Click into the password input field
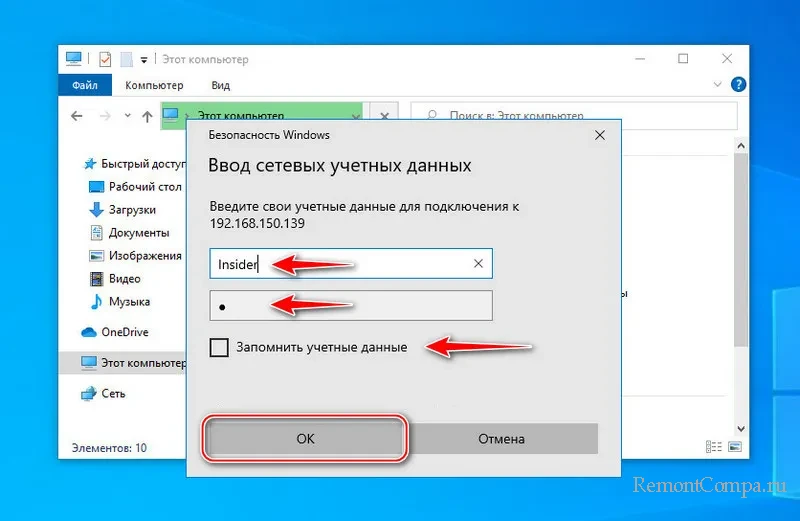Image resolution: width=800 pixels, height=521 pixels. pyautogui.click(x=350, y=306)
